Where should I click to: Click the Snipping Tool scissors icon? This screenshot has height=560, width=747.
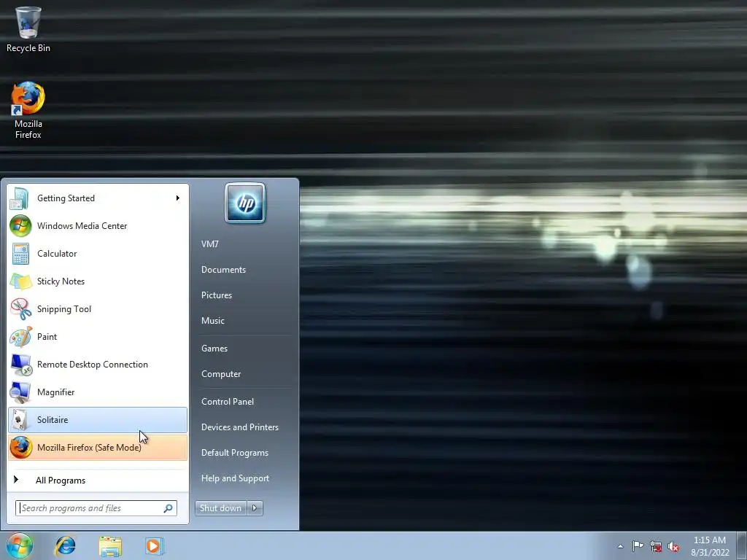[x=20, y=309]
